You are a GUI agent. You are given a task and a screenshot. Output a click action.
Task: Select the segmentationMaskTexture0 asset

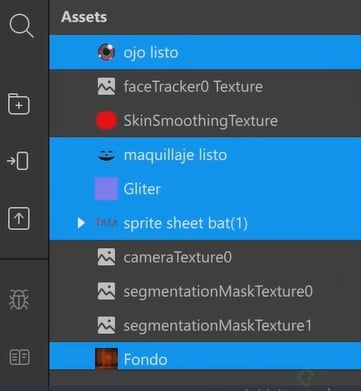[205, 291]
